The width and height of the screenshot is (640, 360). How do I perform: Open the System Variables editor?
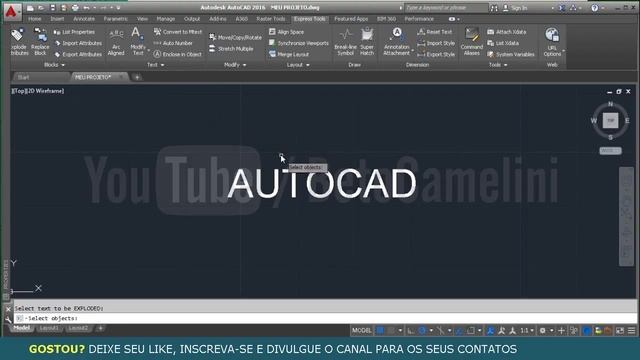pyautogui.click(x=511, y=54)
